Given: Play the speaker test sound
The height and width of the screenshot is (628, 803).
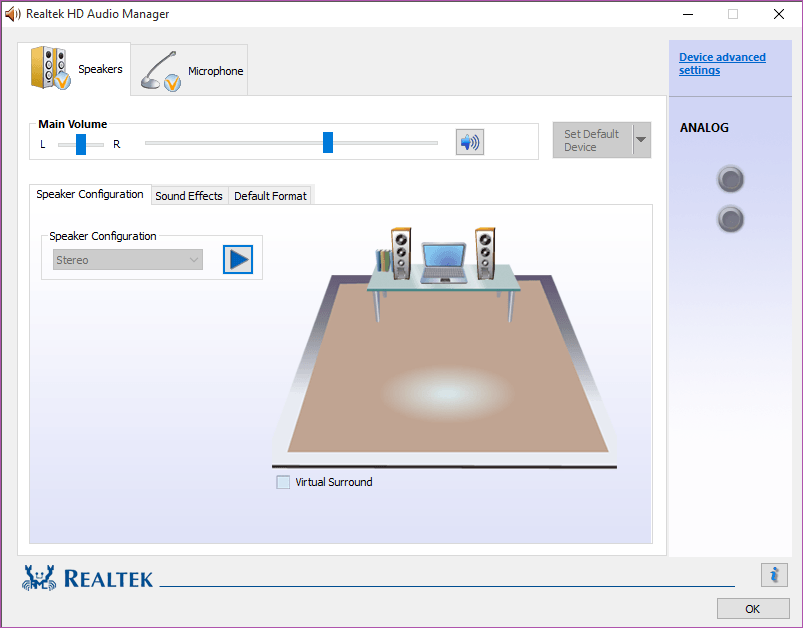Looking at the screenshot, I should 237,259.
